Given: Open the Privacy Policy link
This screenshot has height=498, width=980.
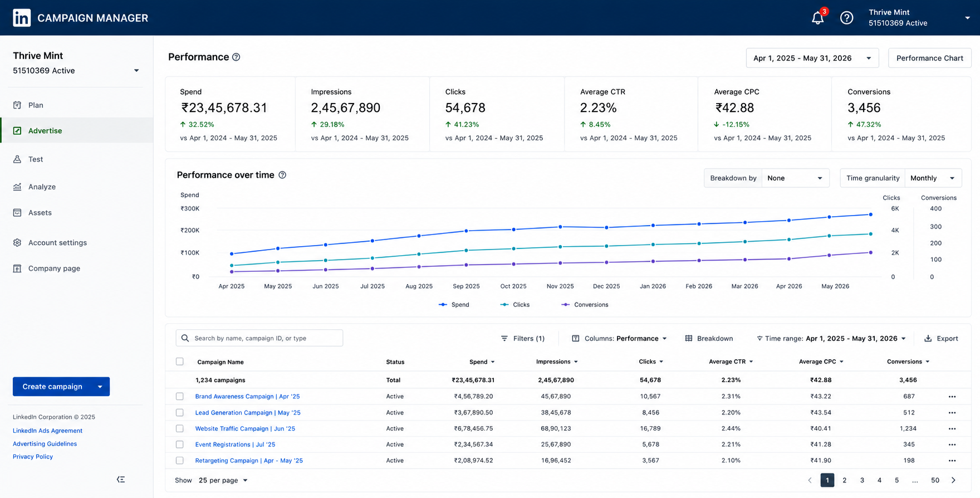Looking at the screenshot, I should [x=33, y=457].
